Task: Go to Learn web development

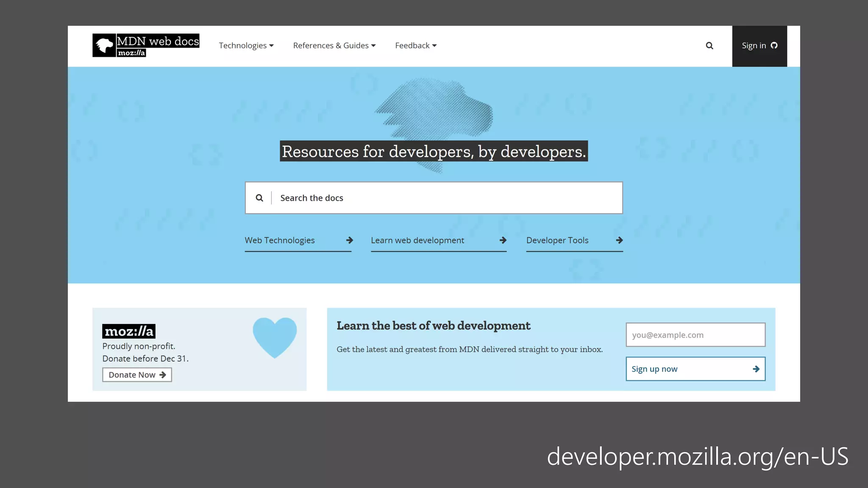Action: pyautogui.click(x=417, y=240)
